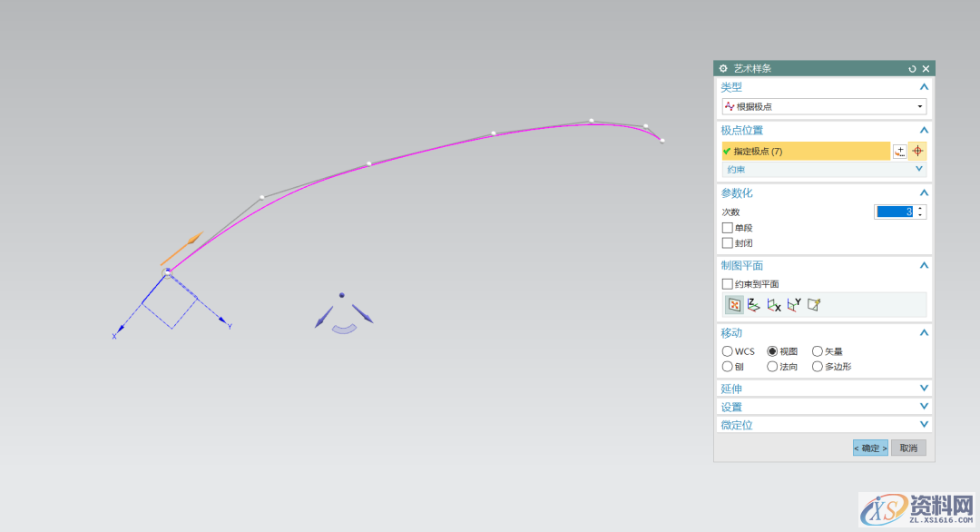
Task: Choose the X-axis drawing plane icon
Action: [774, 305]
